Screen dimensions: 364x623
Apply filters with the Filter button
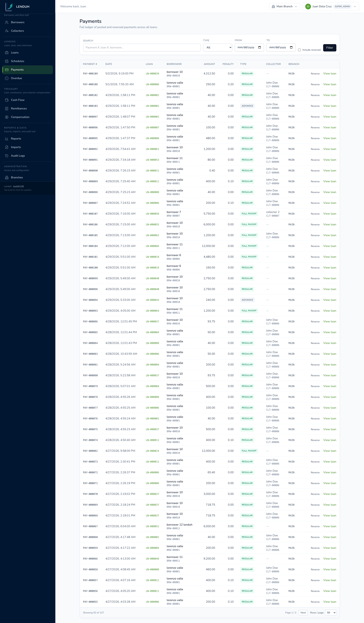pyautogui.click(x=329, y=48)
